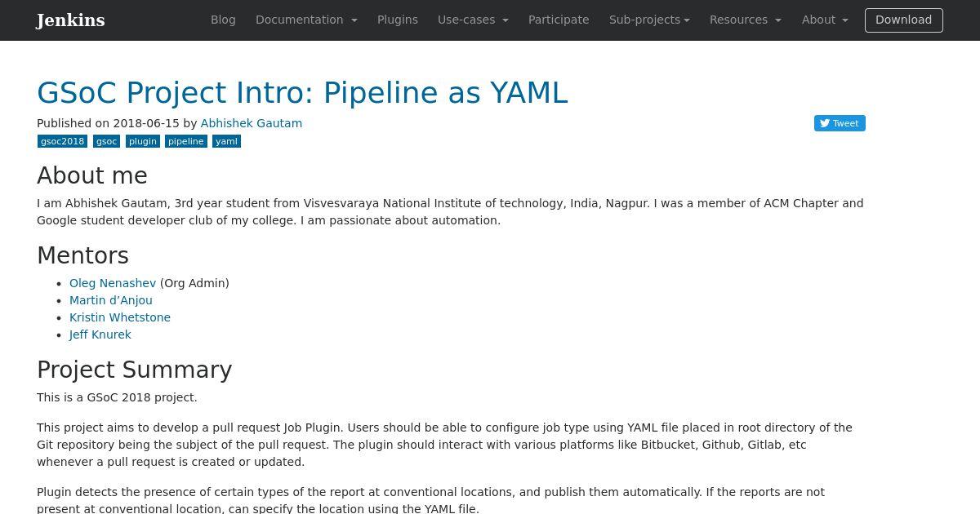The height and width of the screenshot is (514, 980).
Task: Open the Martin d'Anjou mentor link
Action: pos(111,300)
